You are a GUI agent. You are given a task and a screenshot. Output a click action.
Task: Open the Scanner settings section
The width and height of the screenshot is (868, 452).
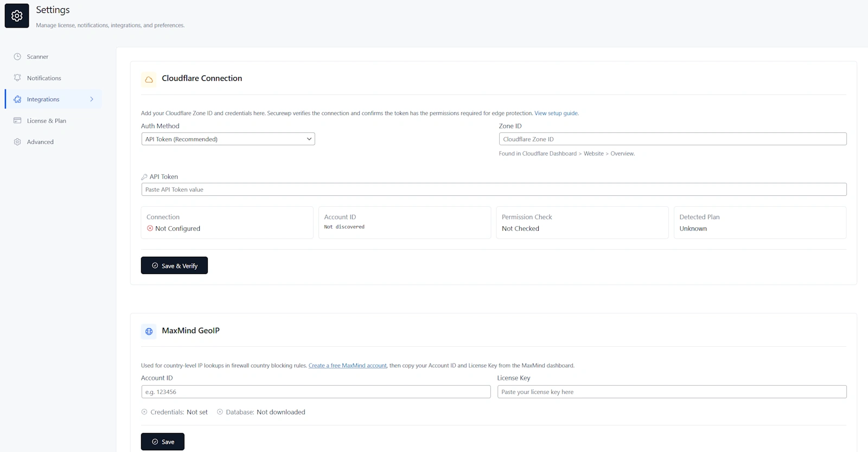[53, 56]
